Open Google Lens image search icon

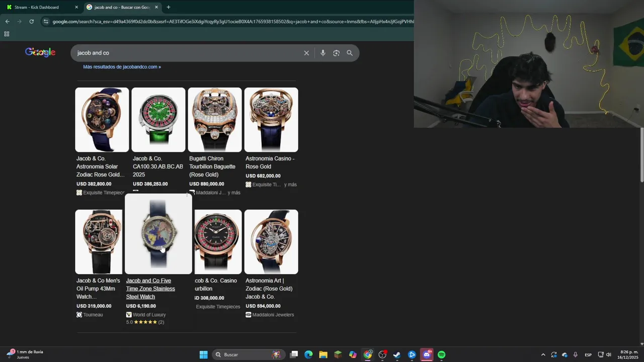pos(336,53)
